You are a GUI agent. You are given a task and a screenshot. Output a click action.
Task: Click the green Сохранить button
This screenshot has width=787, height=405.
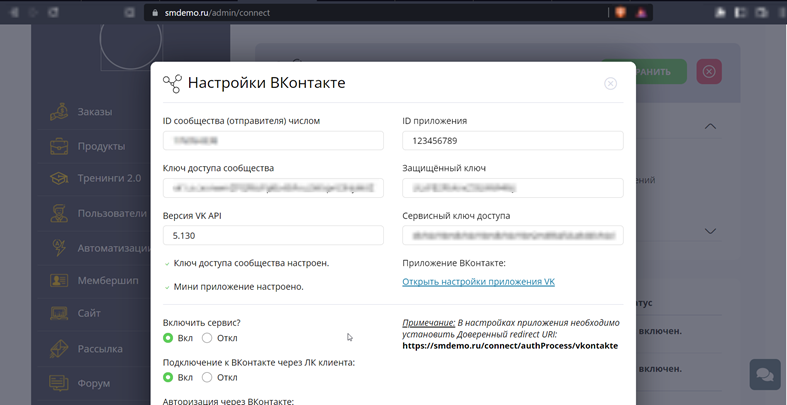[662, 72]
